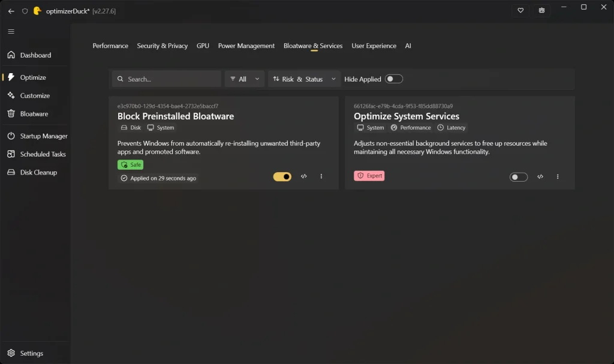The height and width of the screenshot is (364, 614).
Task: Switch to User Experience tab
Action: (x=374, y=46)
